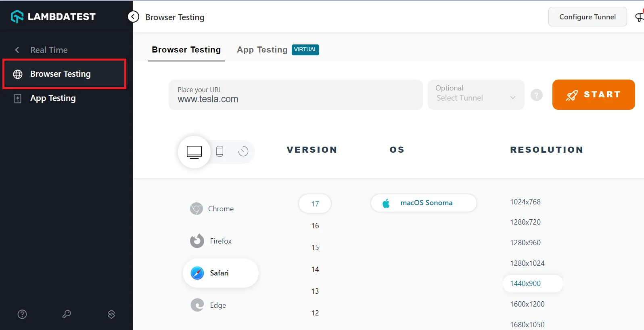Image resolution: width=644 pixels, height=330 pixels.
Task: Open the access key icon in sidebar
Action: tap(67, 314)
